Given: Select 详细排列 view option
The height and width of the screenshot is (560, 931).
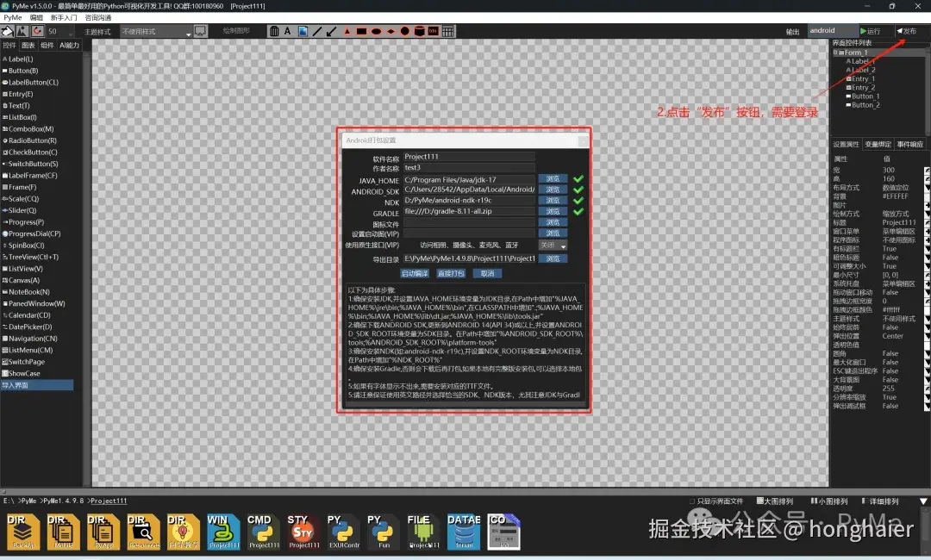Looking at the screenshot, I should (880, 501).
